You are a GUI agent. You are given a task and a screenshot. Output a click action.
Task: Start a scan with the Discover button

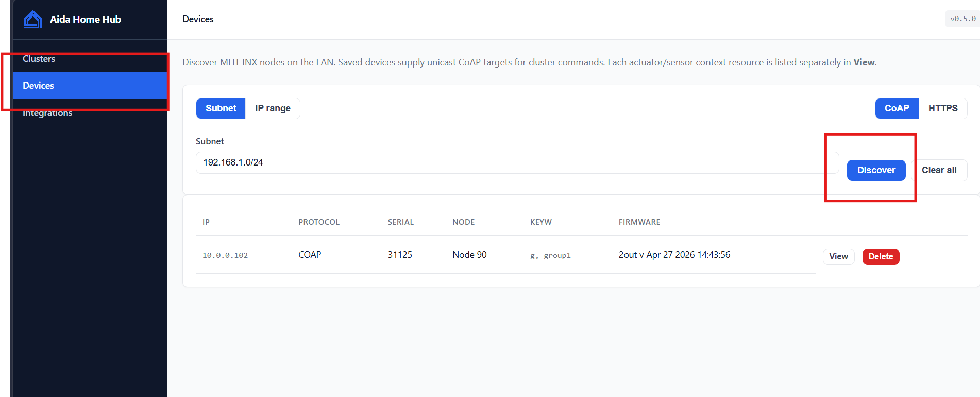(x=876, y=170)
